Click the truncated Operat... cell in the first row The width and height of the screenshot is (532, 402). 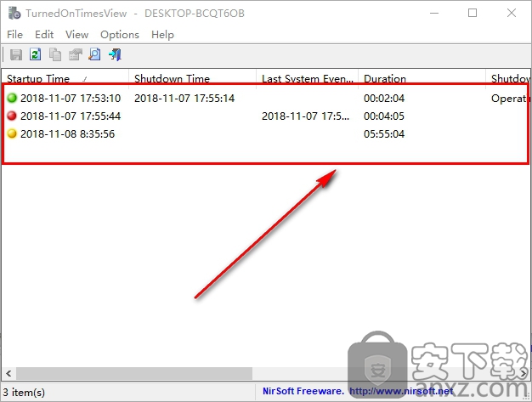pyautogui.click(x=509, y=99)
